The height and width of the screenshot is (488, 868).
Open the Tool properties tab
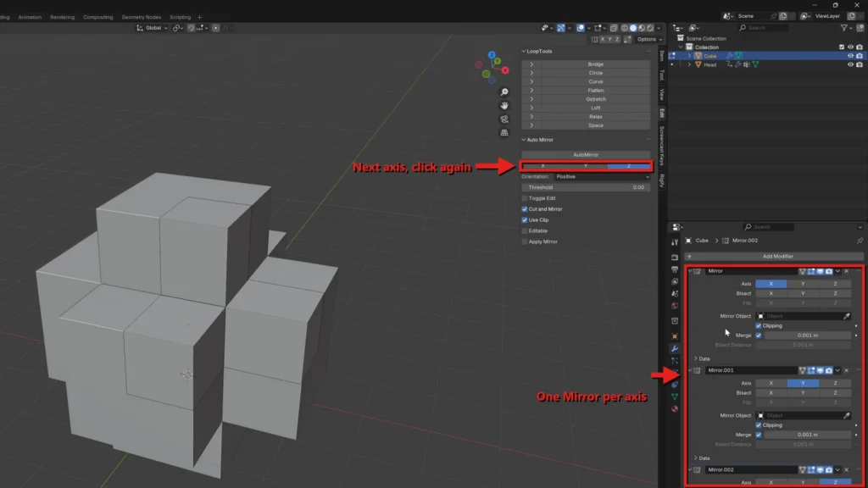[675, 242]
